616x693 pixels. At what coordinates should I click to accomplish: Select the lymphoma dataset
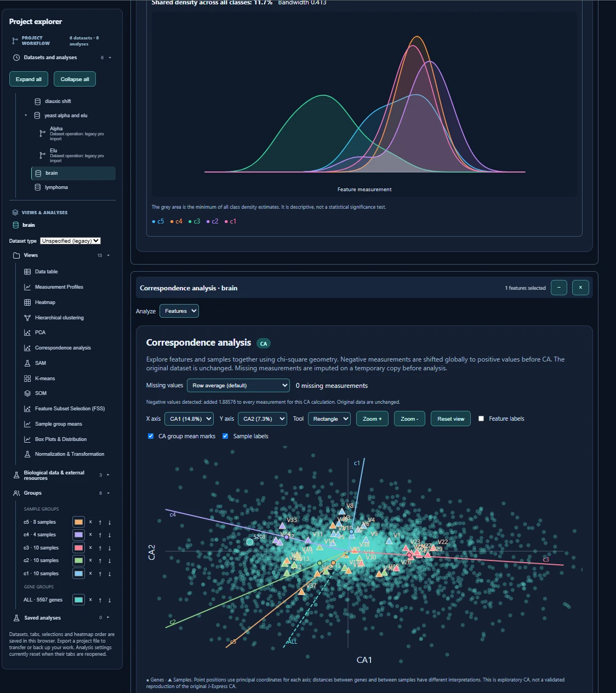tap(56, 187)
